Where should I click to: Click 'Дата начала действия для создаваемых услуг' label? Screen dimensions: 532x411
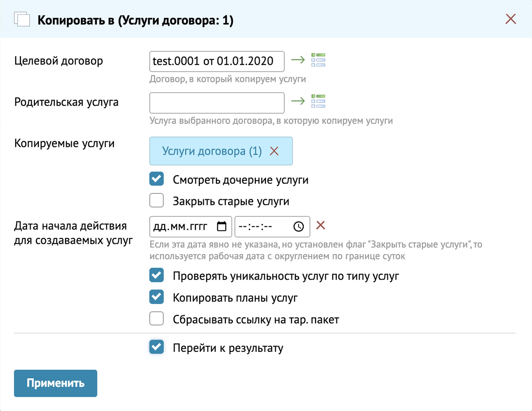coord(73,233)
